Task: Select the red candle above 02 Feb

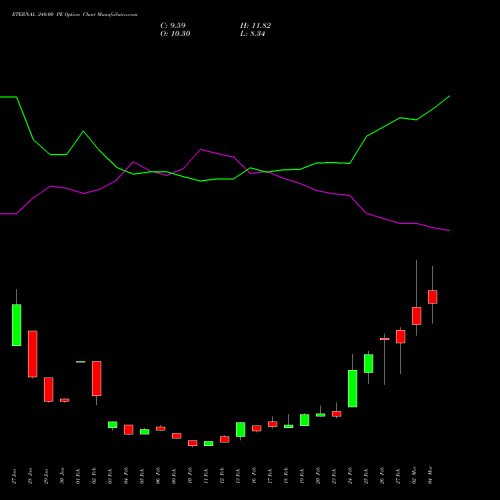Action: point(97,378)
